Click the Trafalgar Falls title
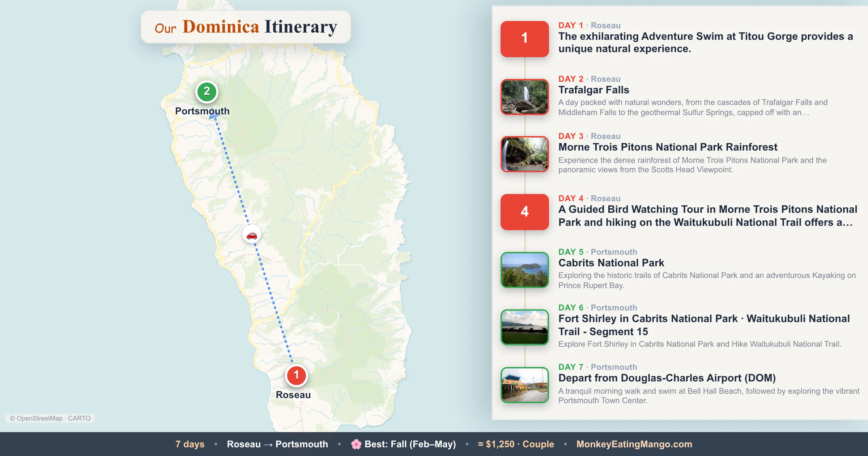The width and height of the screenshot is (868, 456). [x=593, y=90]
